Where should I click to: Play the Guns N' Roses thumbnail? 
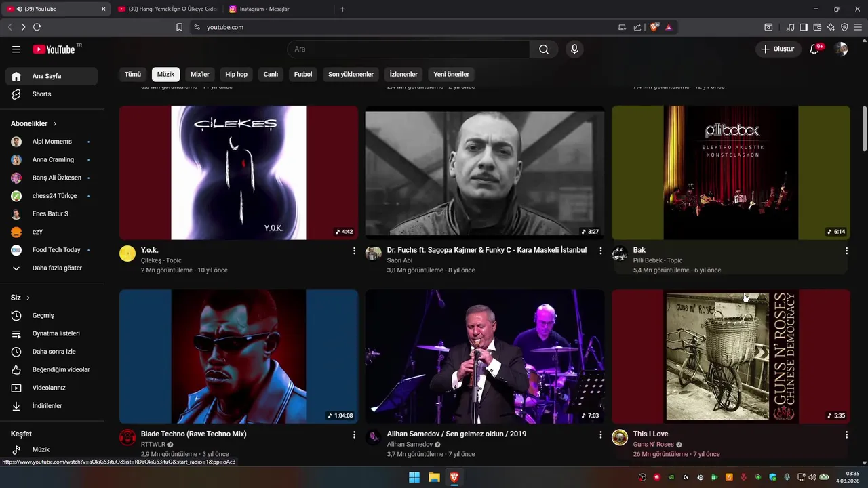click(731, 357)
